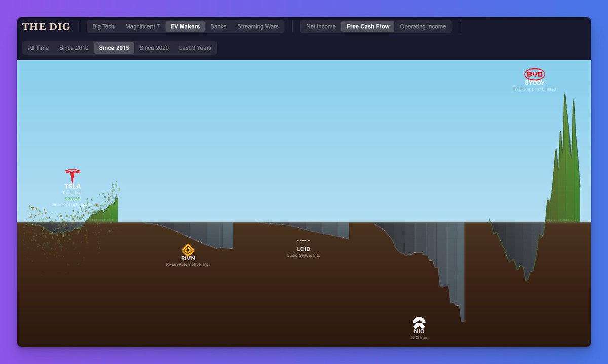Click Tesla's green cash flow mound

pyautogui.click(x=105, y=213)
